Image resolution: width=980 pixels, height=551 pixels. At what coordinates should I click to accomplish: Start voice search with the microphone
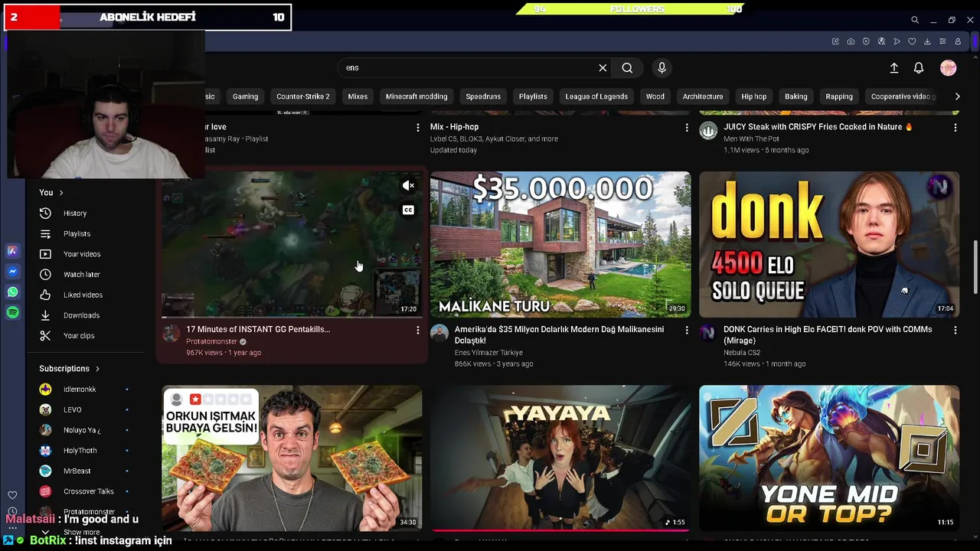[661, 67]
